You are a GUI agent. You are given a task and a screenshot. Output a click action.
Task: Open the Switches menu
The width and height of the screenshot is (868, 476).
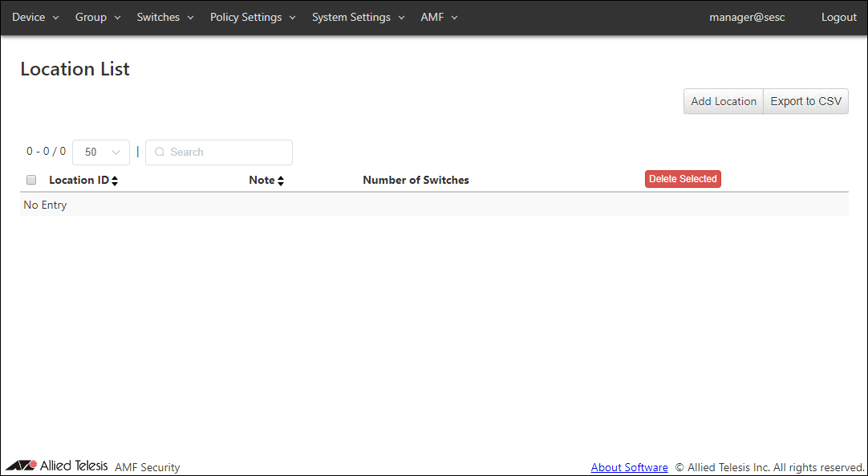pos(165,18)
